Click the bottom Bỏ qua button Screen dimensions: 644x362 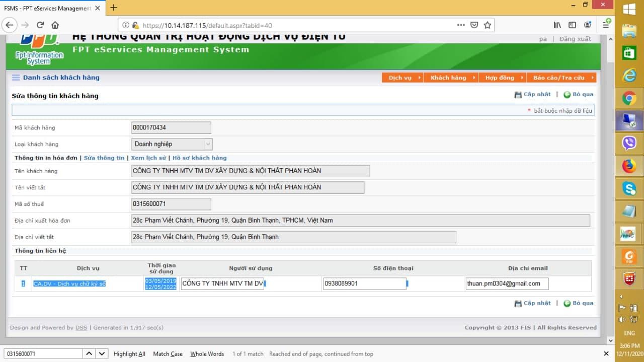(579, 303)
